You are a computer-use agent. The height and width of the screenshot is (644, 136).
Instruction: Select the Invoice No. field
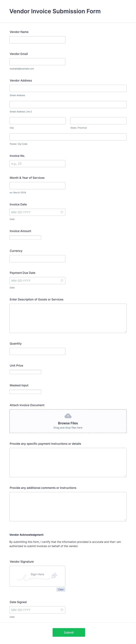37,163
